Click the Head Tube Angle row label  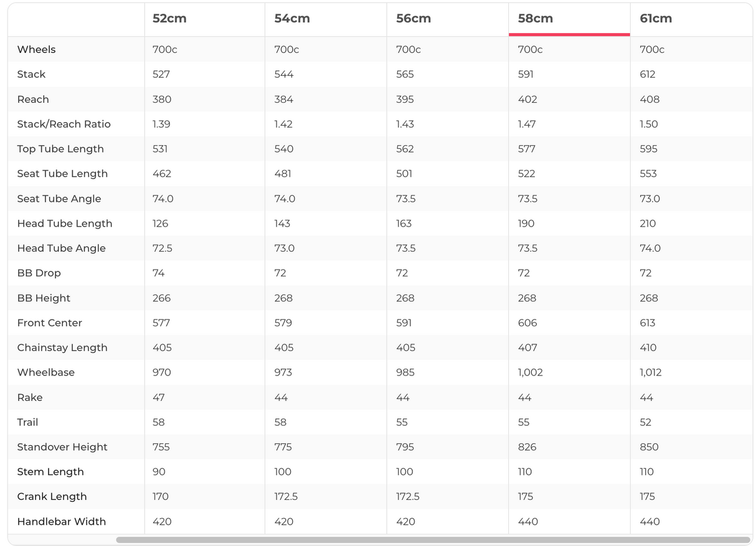62,248
